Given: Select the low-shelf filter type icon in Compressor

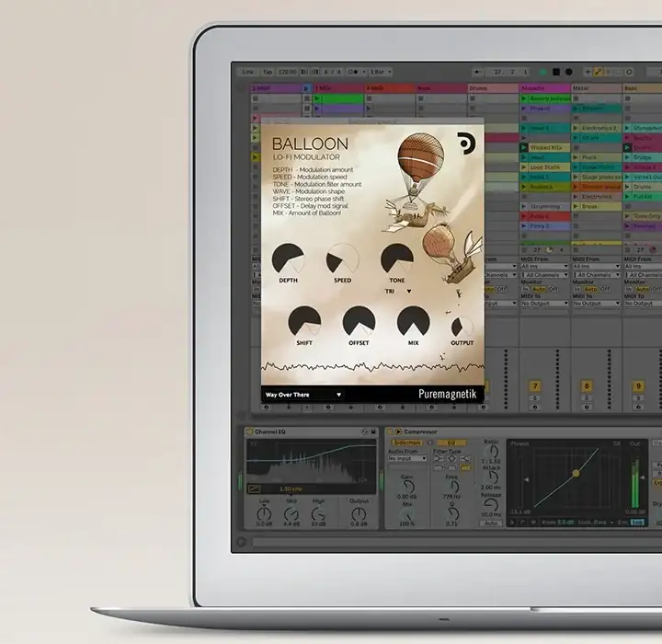Looking at the screenshot, I should [x=439, y=458].
